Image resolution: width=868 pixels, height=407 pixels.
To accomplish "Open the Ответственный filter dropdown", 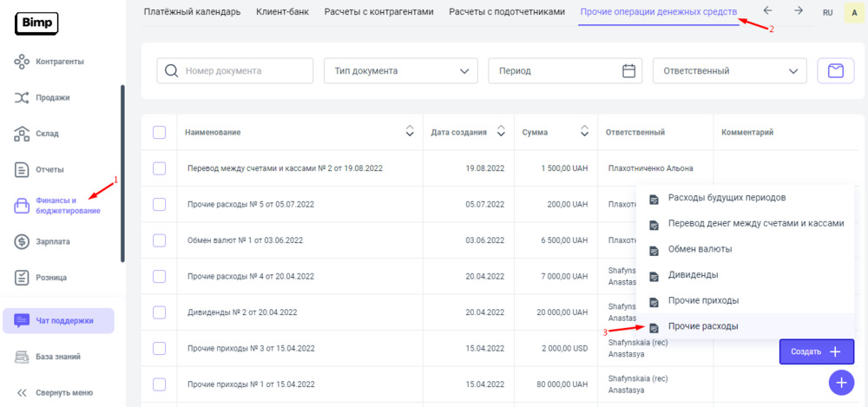I will pyautogui.click(x=729, y=71).
